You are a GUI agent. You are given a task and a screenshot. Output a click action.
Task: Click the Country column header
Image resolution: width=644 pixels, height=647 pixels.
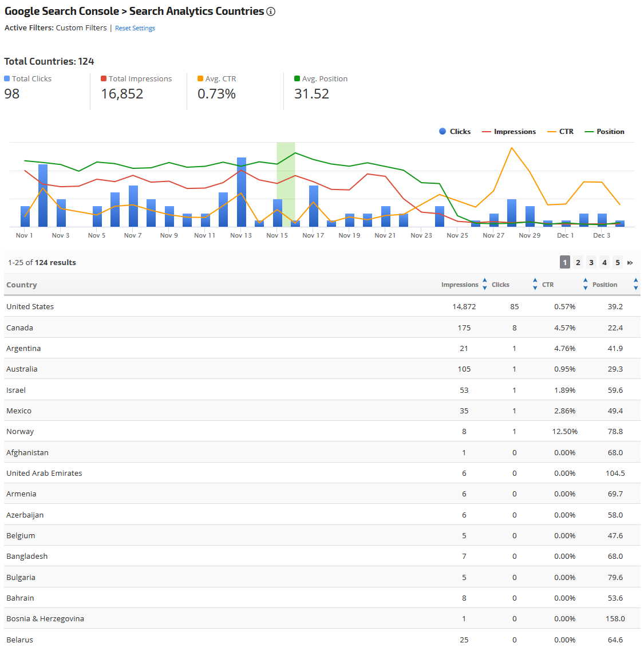[x=22, y=285]
